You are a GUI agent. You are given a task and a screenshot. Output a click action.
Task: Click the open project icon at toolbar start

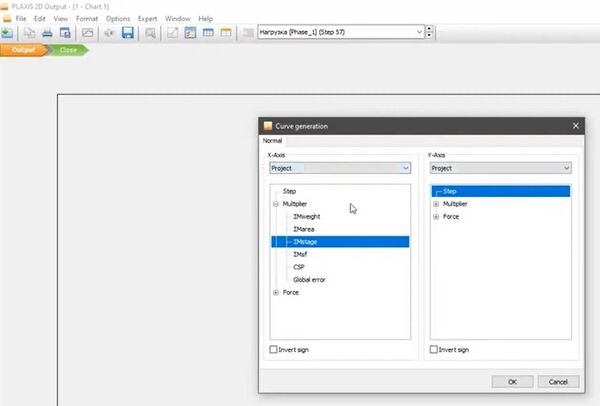7,33
